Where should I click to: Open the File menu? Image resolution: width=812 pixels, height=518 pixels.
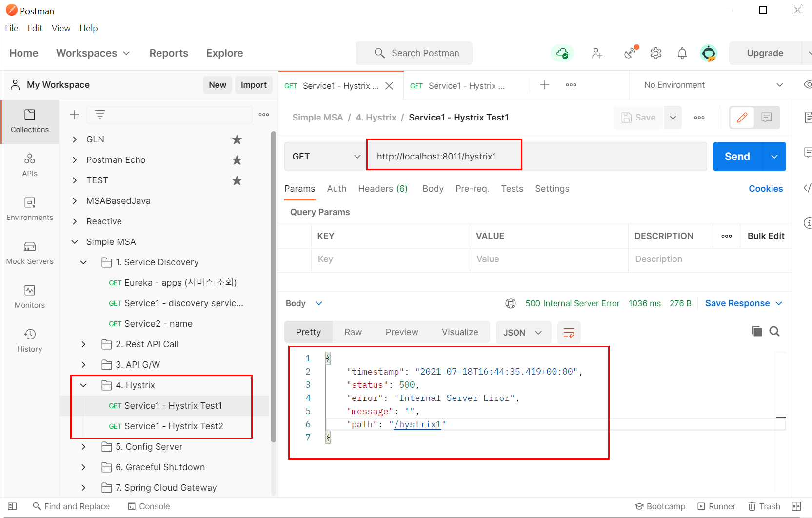coord(12,28)
